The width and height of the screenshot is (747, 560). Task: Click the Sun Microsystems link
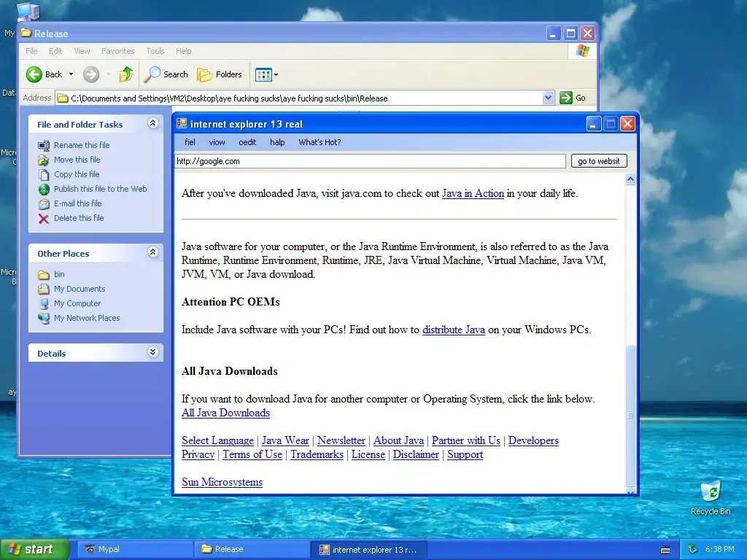point(222,482)
